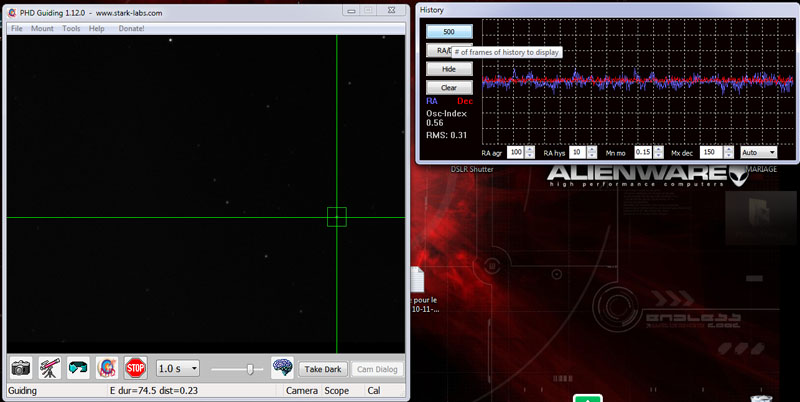Select the desktop document file icon
The width and height of the screenshot is (800, 402).
point(417,279)
